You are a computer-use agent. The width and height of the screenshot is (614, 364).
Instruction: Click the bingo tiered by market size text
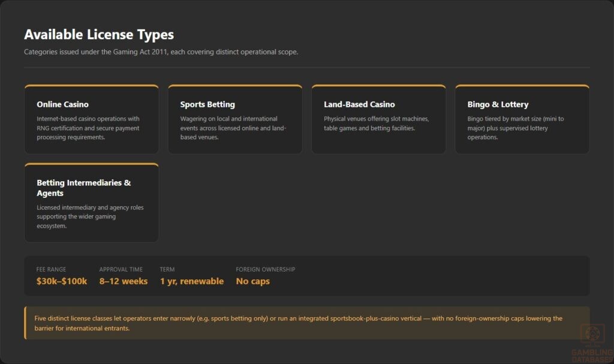[515, 128]
